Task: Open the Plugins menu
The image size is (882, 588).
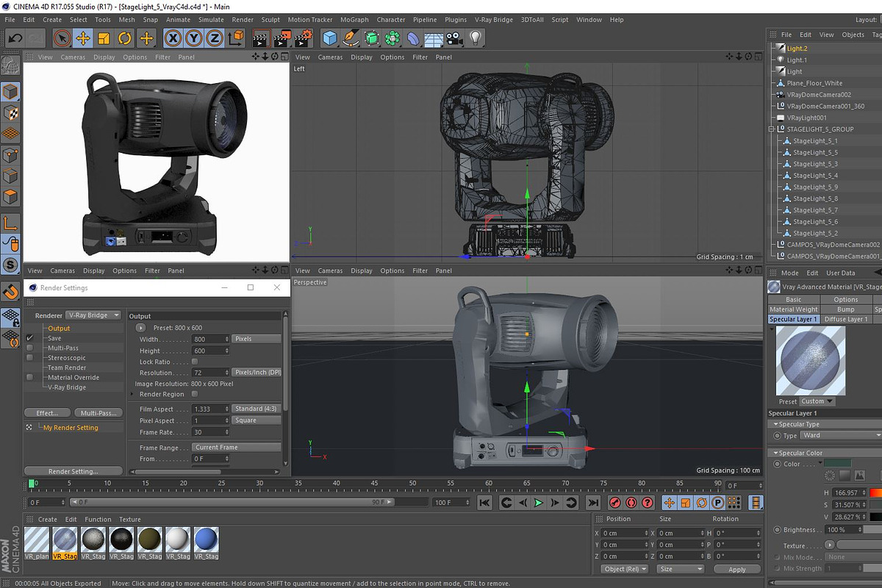Action: coord(456,20)
